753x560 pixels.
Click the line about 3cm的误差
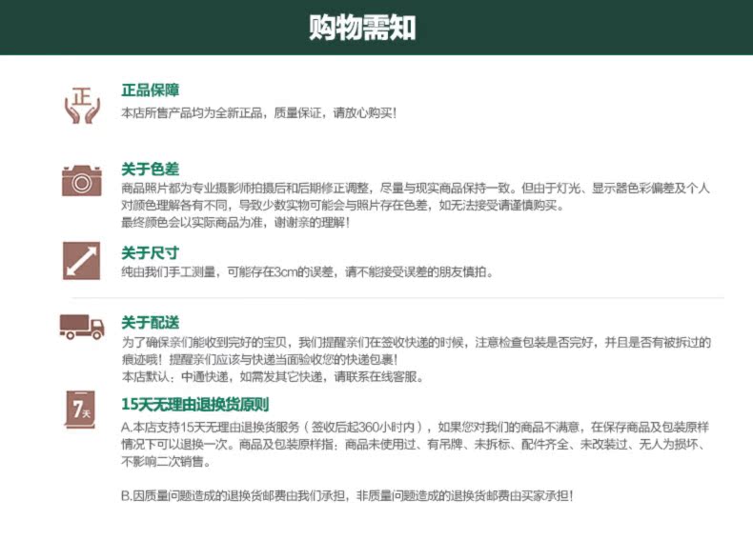307,272
